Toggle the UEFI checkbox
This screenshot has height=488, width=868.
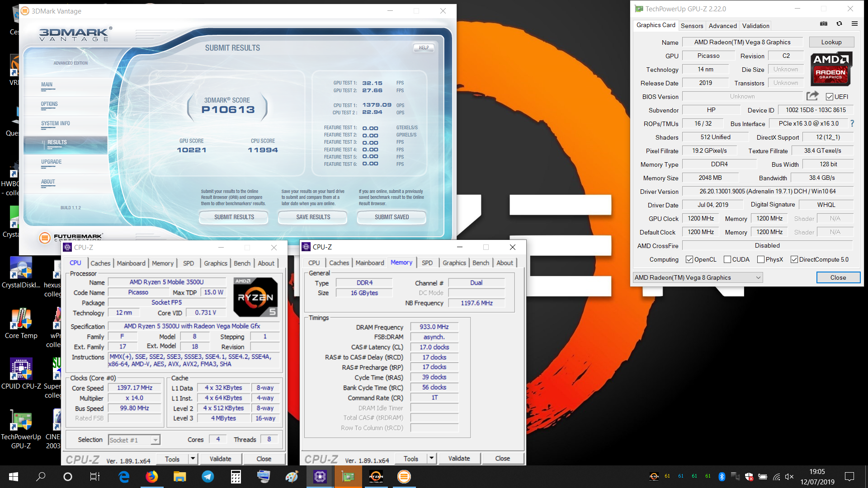coord(830,97)
